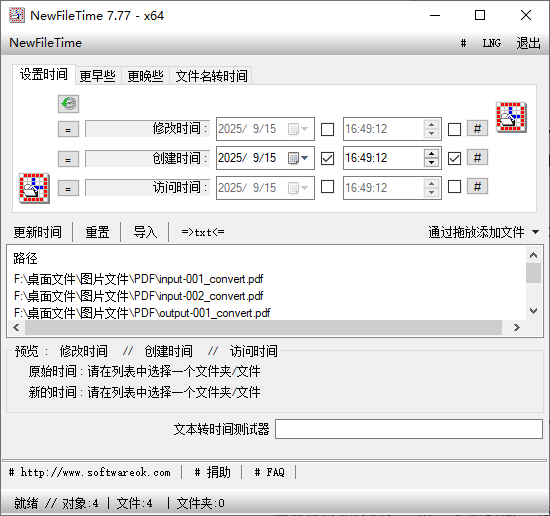Screen dimensions: 550x516
Task: Uncheck the 创建时间 date checkbox
Action: click(x=327, y=158)
